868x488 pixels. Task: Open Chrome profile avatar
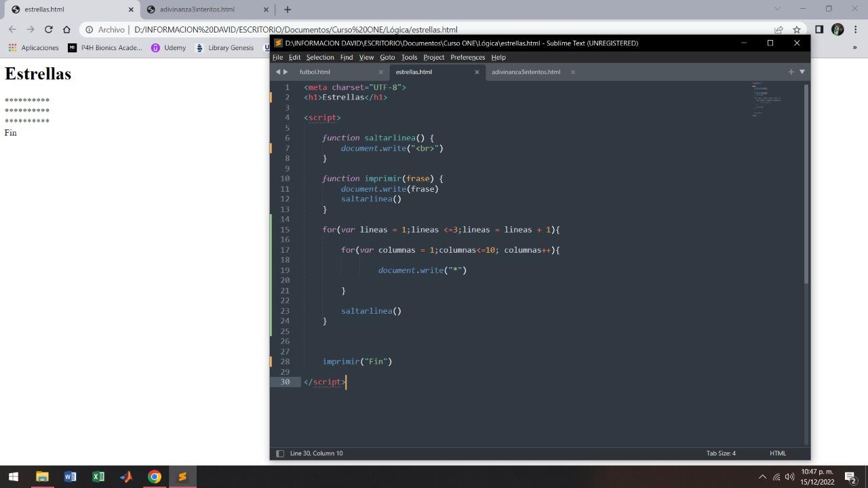pos(837,29)
